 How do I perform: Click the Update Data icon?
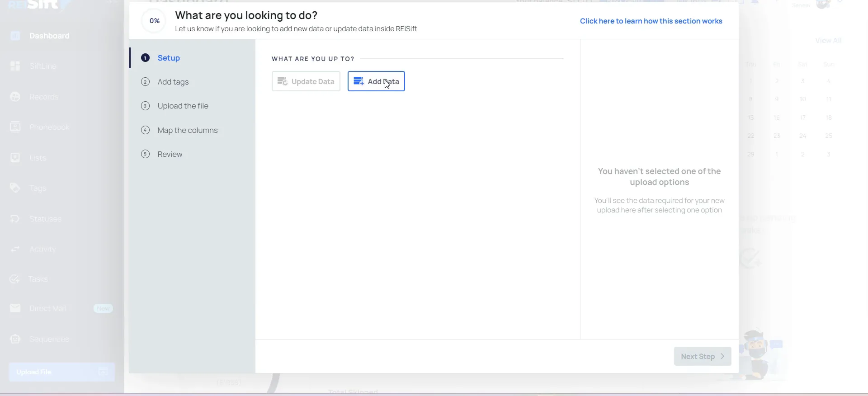pos(283,81)
